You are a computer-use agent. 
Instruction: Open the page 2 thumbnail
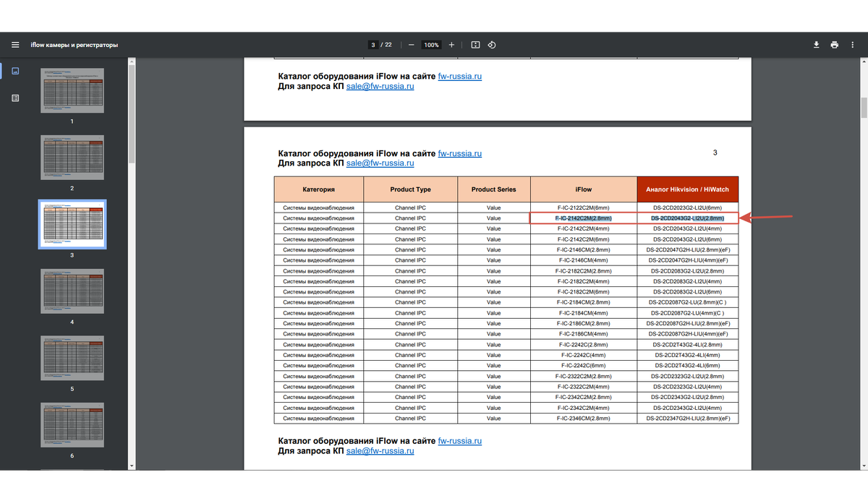pyautogui.click(x=72, y=158)
